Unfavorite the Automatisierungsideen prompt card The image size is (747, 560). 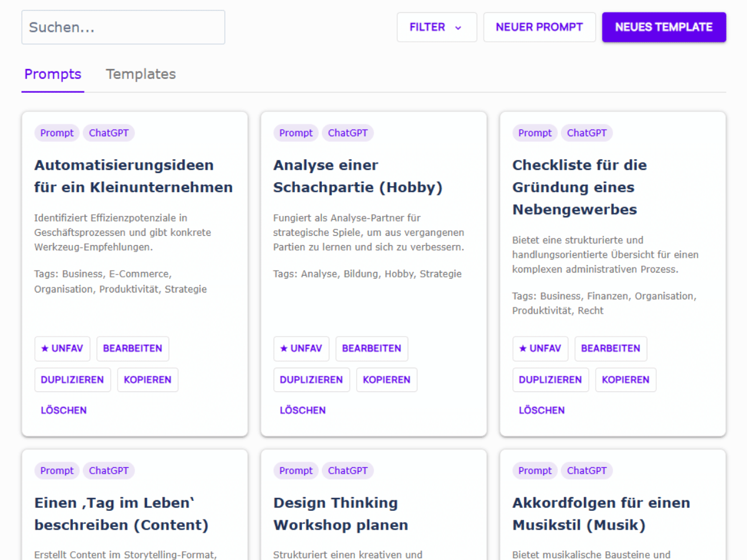click(x=62, y=348)
